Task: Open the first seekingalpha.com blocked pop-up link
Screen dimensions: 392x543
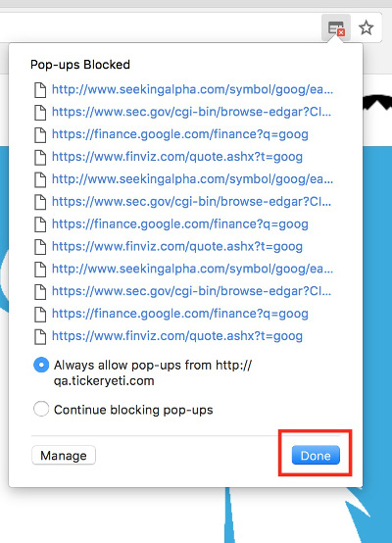Action: click(x=192, y=90)
